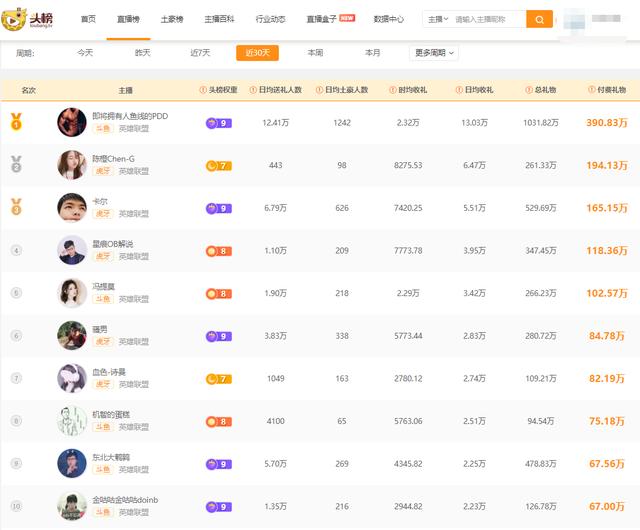Image resolution: width=640 pixels, height=530 pixels.
Task: Open streamer name 血色-诗昊
Action: pyautogui.click(x=109, y=372)
